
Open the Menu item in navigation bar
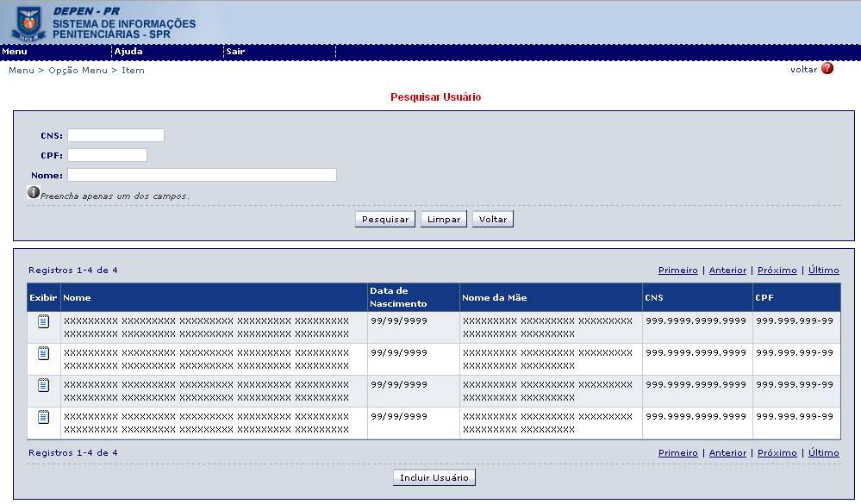click(x=16, y=52)
